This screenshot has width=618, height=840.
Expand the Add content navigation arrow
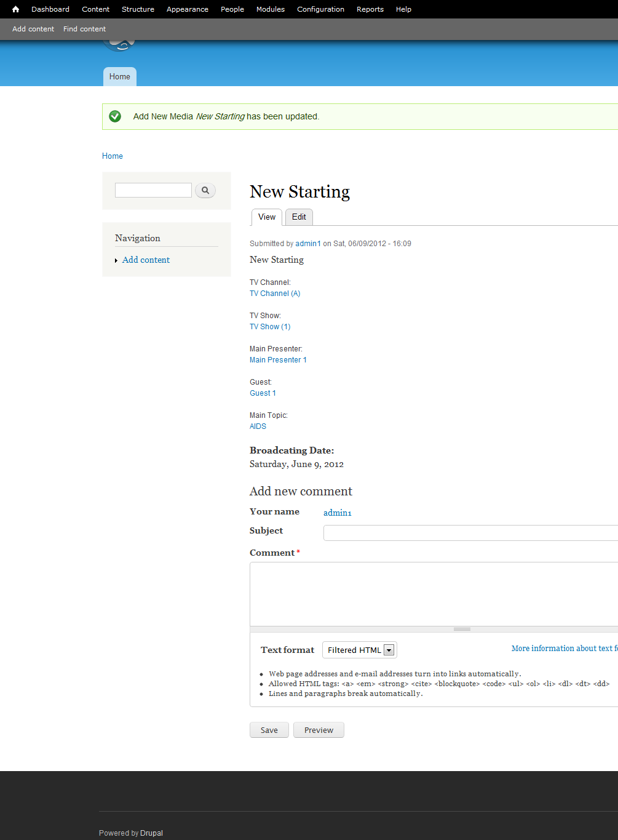pos(116,261)
